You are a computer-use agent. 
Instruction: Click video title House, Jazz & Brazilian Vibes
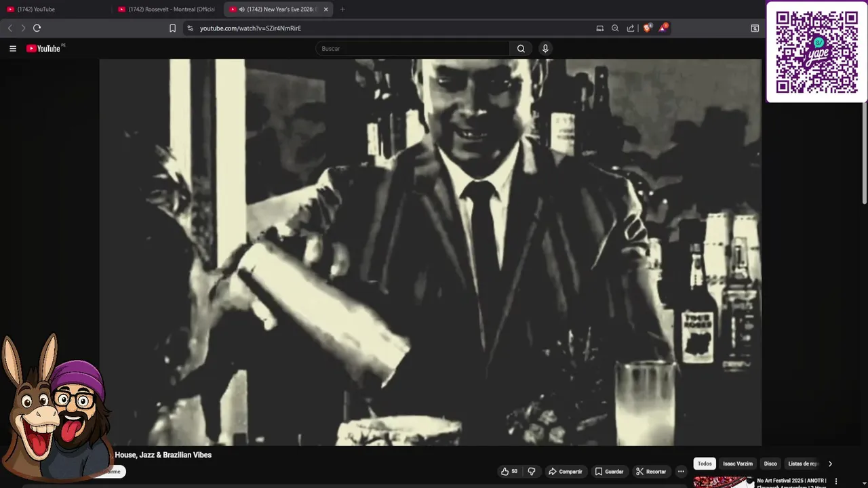(163, 455)
